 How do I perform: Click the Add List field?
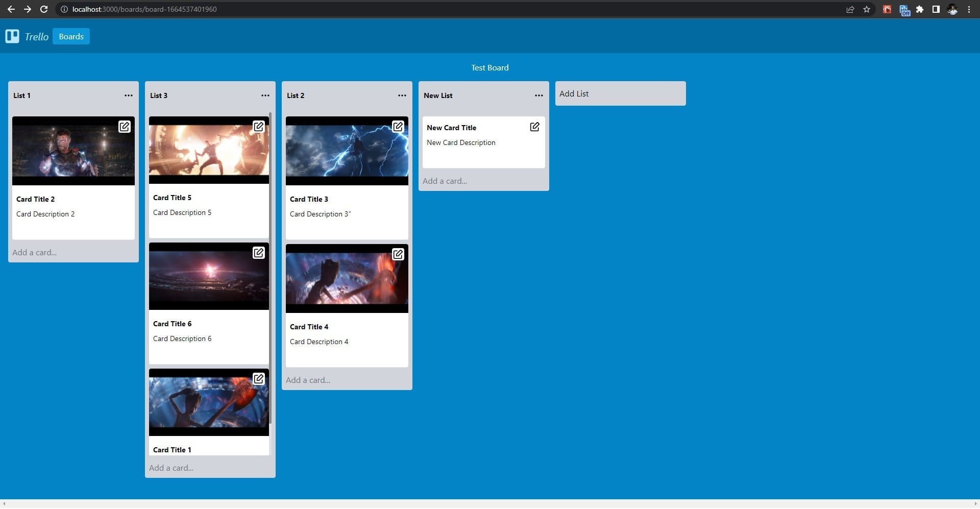point(620,93)
